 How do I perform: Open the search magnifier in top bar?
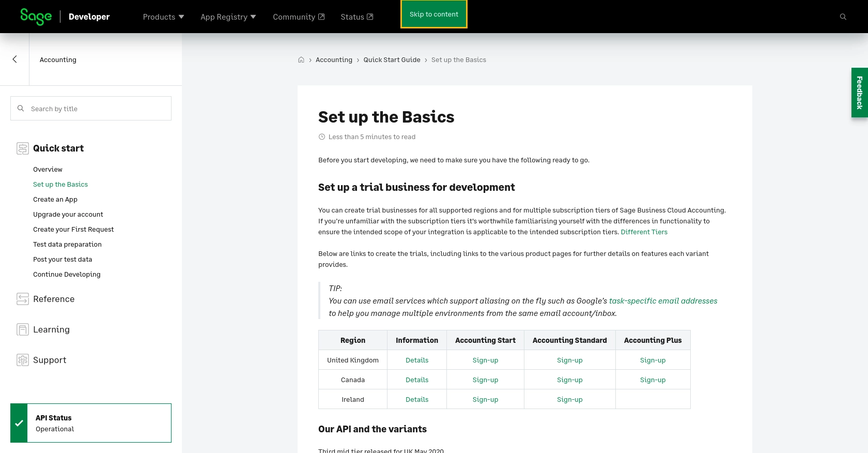tap(843, 17)
